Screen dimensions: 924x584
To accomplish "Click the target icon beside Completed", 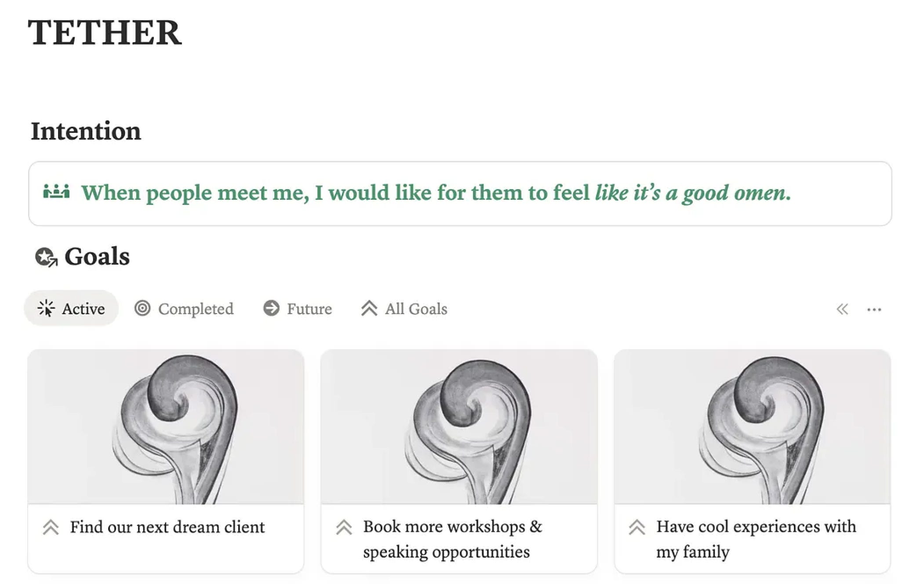I will tap(142, 308).
